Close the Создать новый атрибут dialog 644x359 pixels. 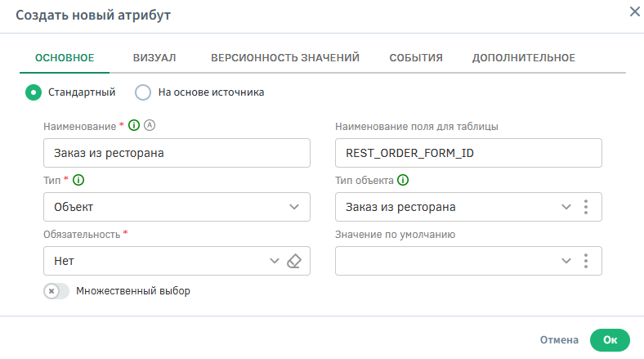pos(633,12)
